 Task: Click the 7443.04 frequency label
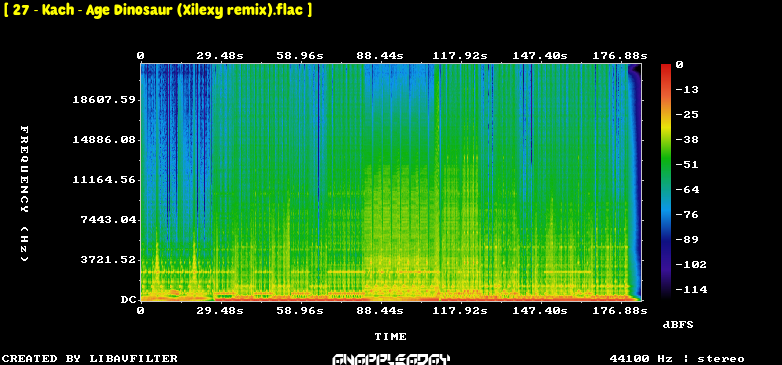108,219
